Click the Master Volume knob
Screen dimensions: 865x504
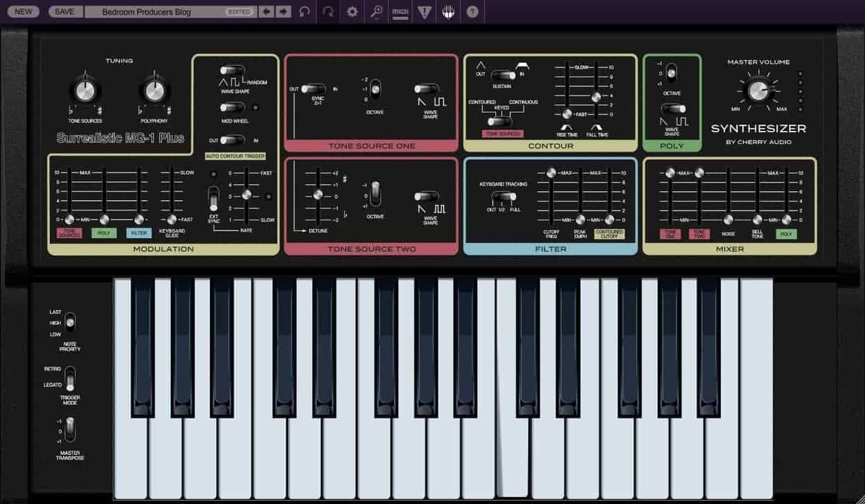point(758,89)
